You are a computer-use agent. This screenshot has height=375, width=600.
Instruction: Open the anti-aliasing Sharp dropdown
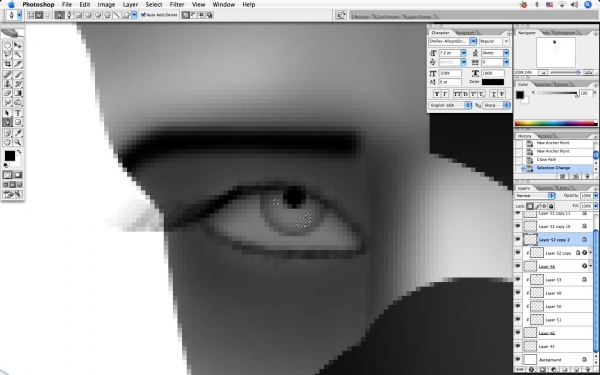tap(496, 105)
